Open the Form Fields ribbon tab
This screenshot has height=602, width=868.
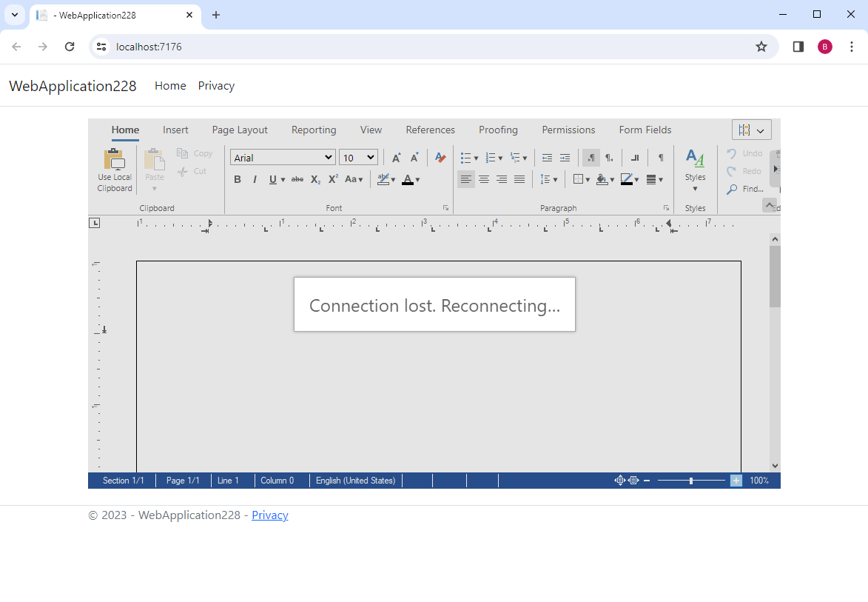pos(645,130)
